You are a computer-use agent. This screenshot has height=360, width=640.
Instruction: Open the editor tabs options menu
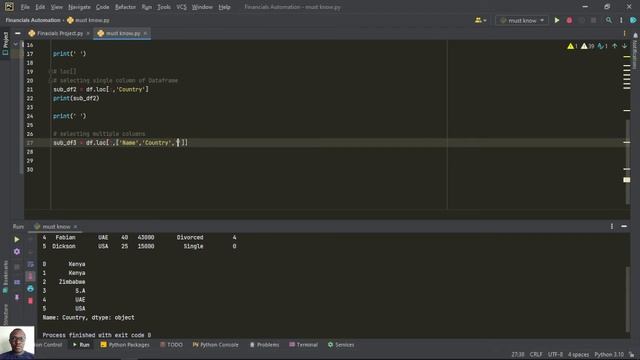[624, 33]
